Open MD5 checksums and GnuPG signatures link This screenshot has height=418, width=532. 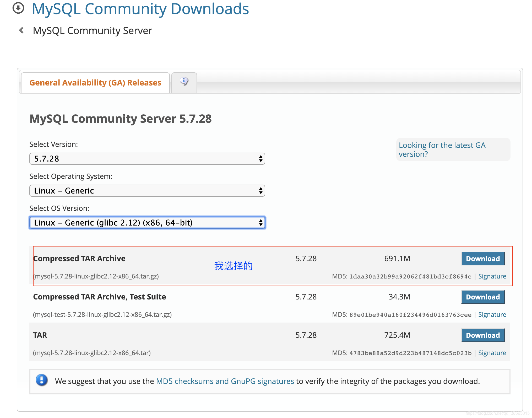pyautogui.click(x=225, y=381)
